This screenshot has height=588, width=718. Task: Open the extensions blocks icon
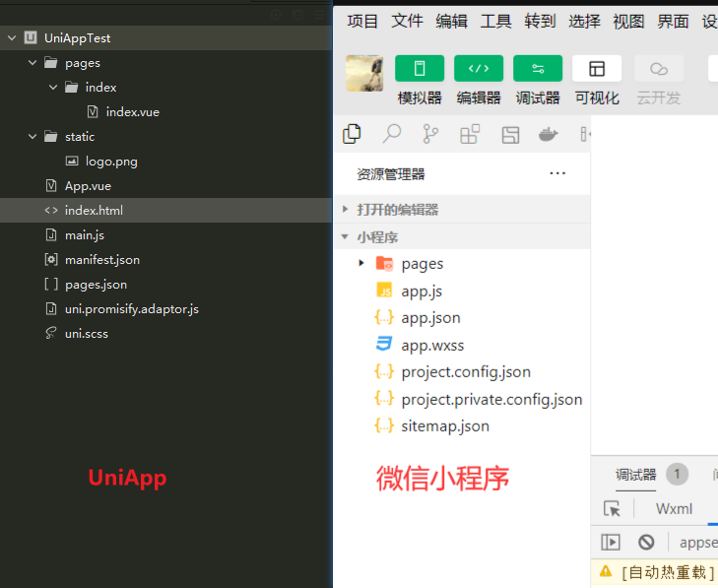[x=470, y=134]
